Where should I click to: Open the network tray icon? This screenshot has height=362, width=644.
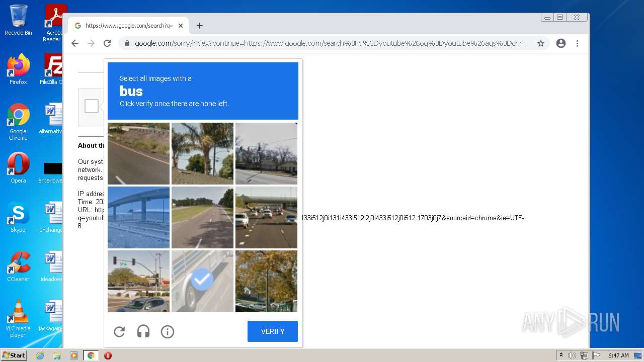point(584,355)
